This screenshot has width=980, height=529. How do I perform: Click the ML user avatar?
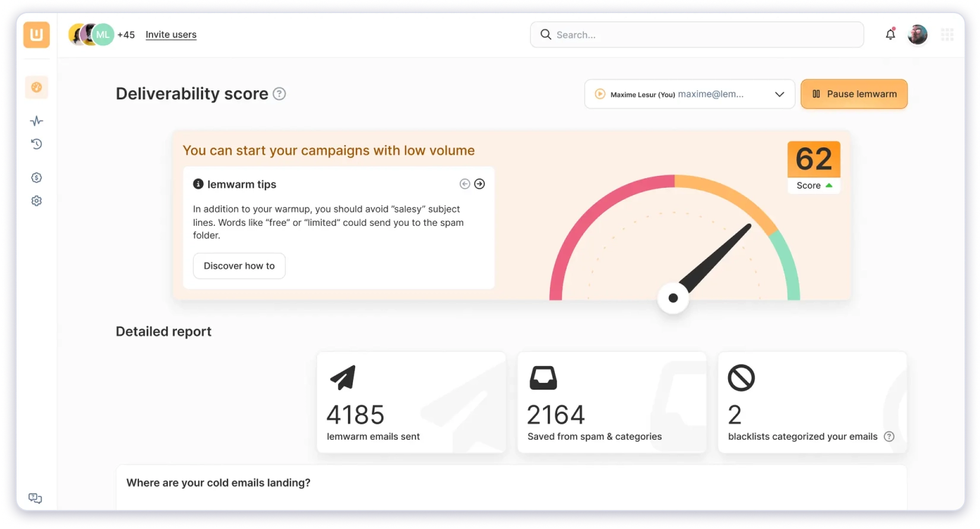103,34
